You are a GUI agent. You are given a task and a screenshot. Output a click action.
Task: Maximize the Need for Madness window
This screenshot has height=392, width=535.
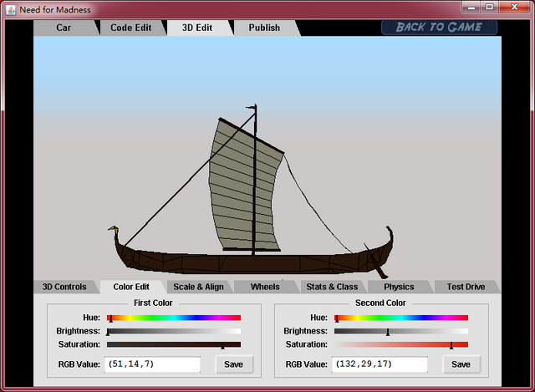coord(490,7)
